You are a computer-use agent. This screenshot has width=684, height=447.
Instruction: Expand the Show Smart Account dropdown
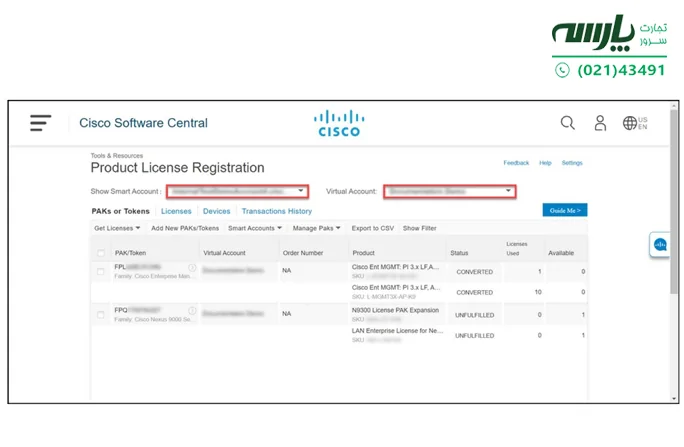(237, 190)
